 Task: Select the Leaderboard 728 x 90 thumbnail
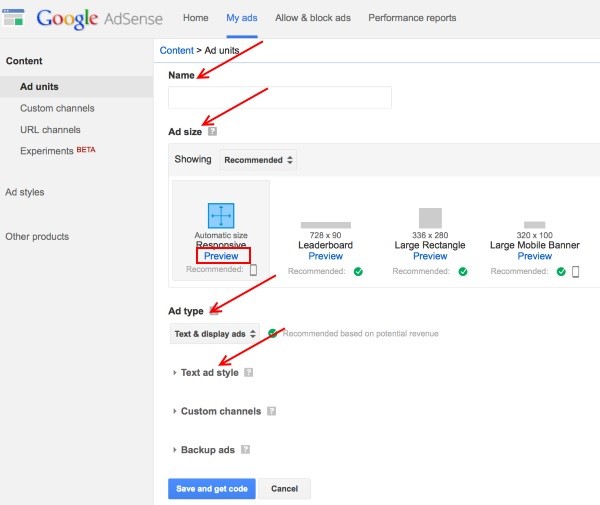tap(325, 225)
